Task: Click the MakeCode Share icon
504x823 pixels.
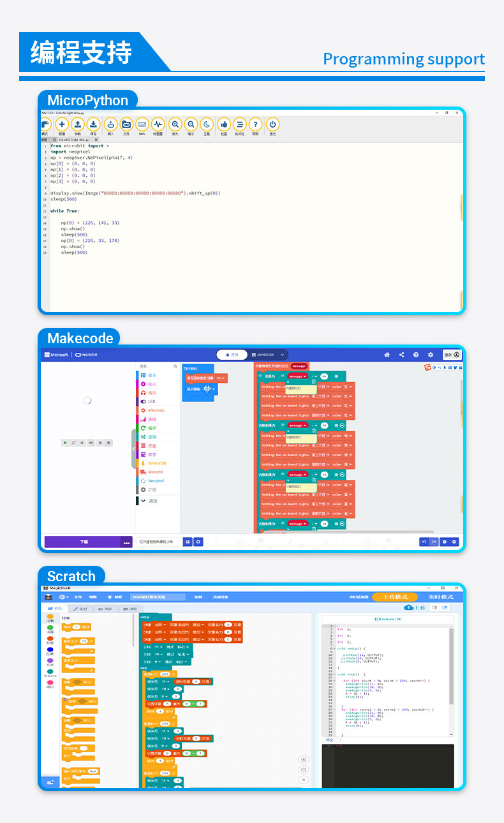Action: 401,355
